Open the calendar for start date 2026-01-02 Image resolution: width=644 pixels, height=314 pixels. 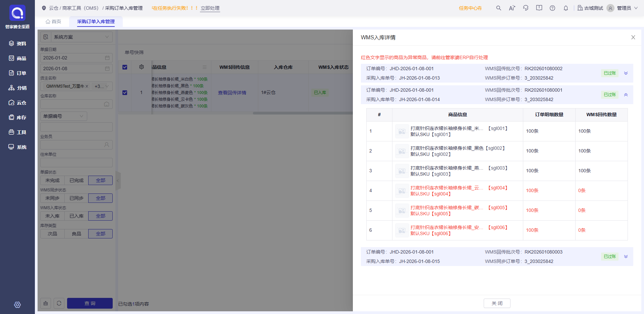pyautogui.click(x=107, y=58)
